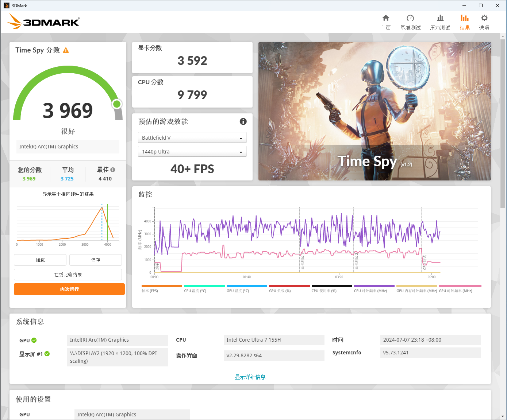This screenshot has width=507, height=420.
Task: Open the 显示详细信息 link
Action: click(x=250, y=377)
